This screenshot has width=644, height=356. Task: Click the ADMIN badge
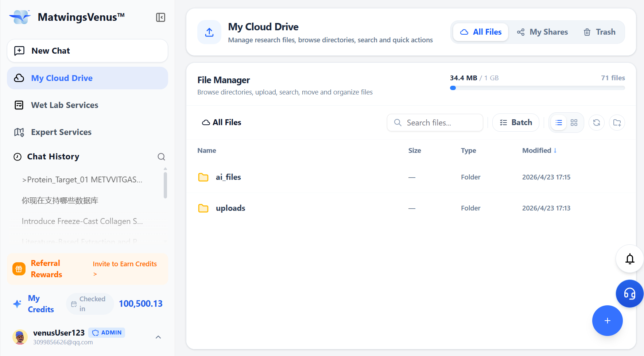click(x=107, y=333)
